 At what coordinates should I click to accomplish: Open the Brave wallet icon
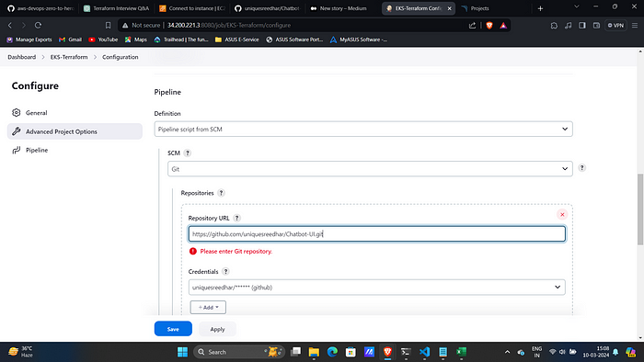[596, 26]
